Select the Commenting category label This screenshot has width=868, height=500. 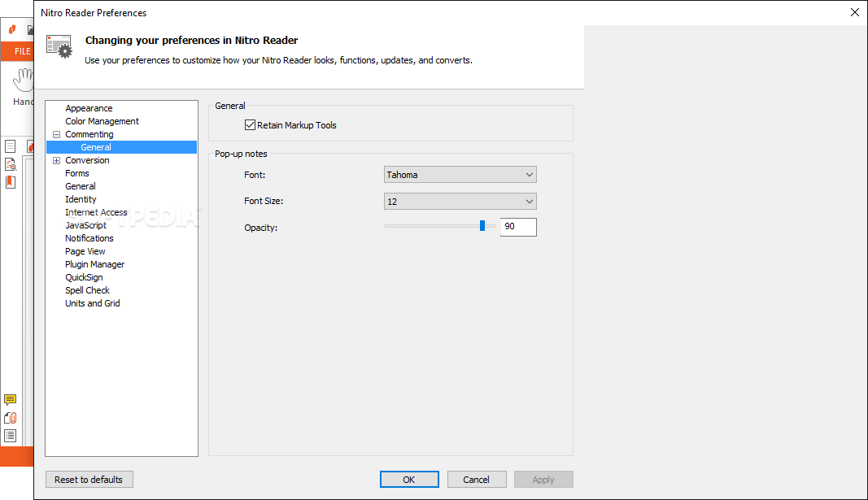[x=89, y=134]
